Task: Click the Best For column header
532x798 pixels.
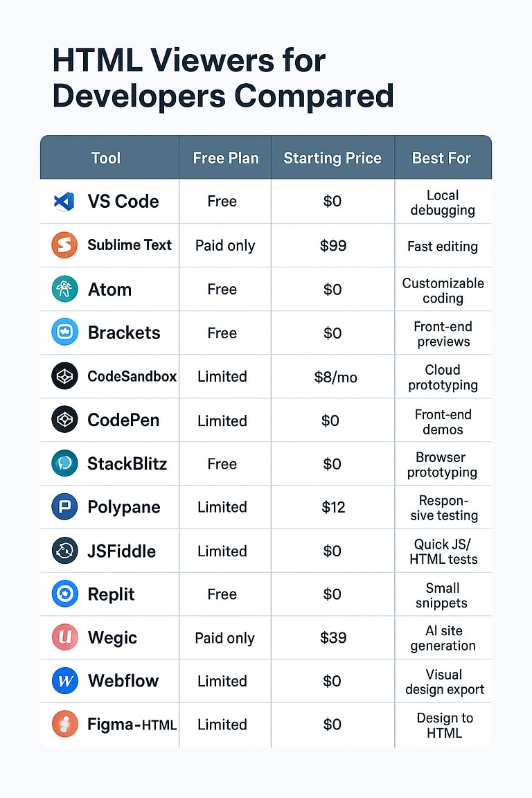Action: click(x=441, y=158)
